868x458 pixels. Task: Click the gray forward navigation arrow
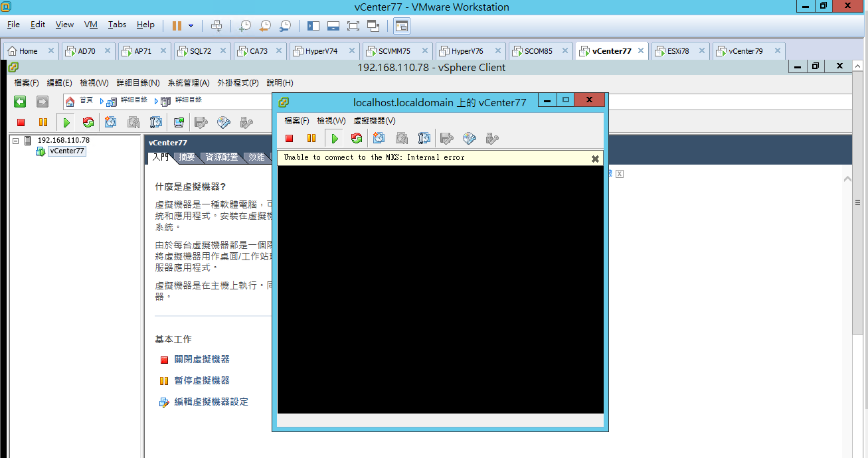[x=43, y=102]
